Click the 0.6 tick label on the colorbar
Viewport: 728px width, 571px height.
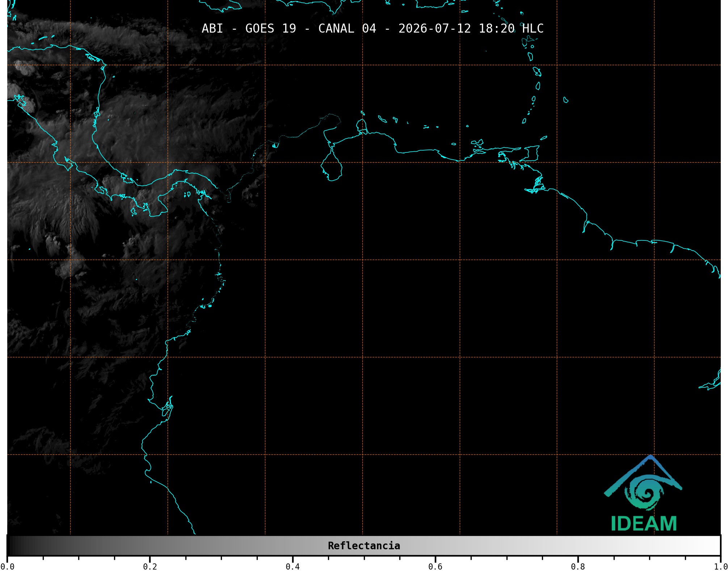click(x=435, y=567)
